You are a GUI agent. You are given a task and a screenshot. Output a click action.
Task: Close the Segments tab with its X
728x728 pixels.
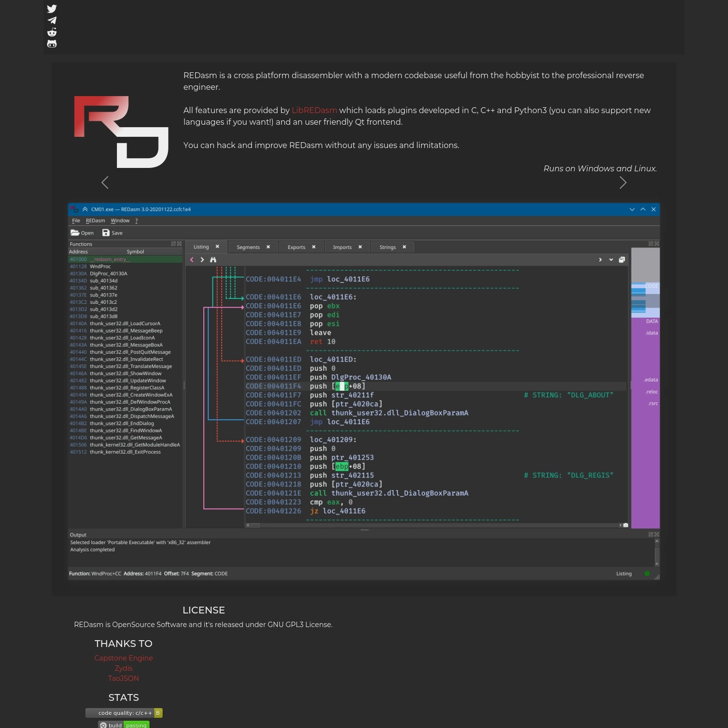(268, 247)
